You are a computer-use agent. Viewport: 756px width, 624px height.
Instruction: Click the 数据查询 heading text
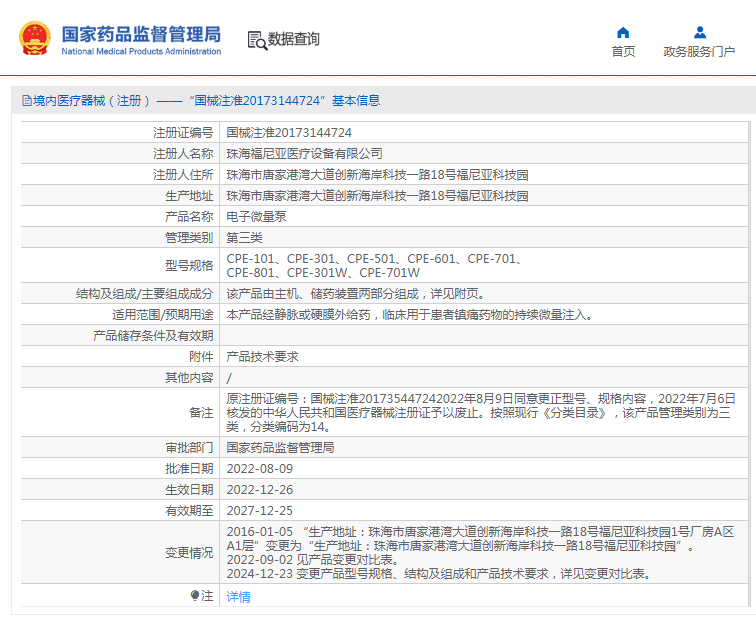point(294,39)
